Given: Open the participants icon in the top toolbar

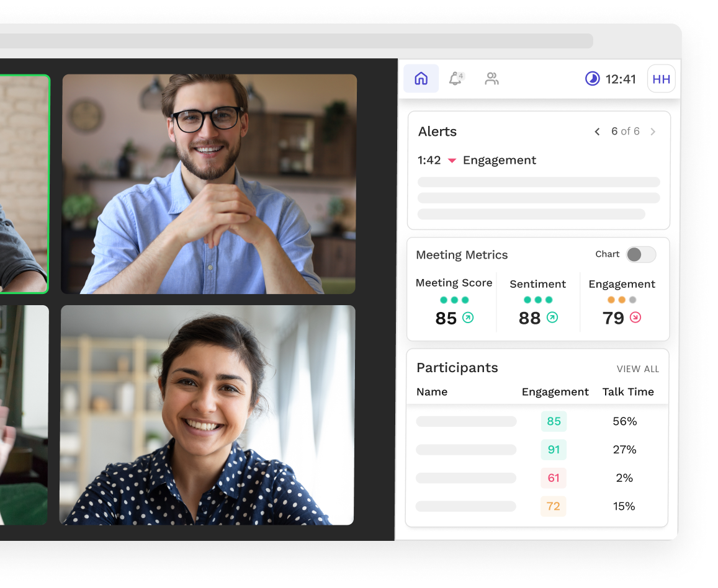Looking at the screenshot, I should pyautogui.click(x=491, y=78).
